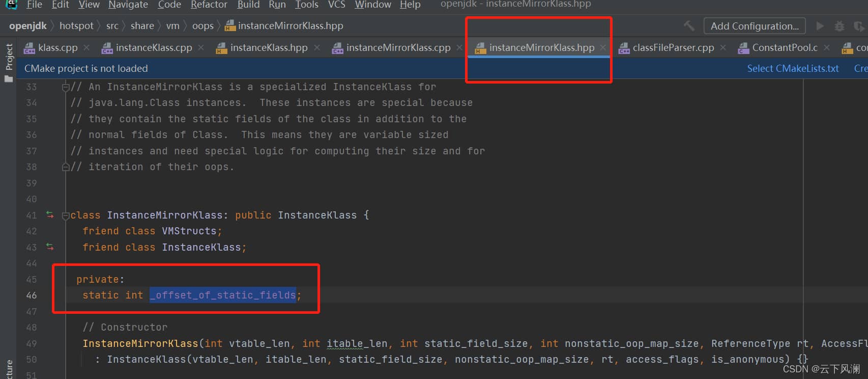Click the hotspot breadcrumb
Viewport: 868px width, 379px height.
tap(76, 25)
